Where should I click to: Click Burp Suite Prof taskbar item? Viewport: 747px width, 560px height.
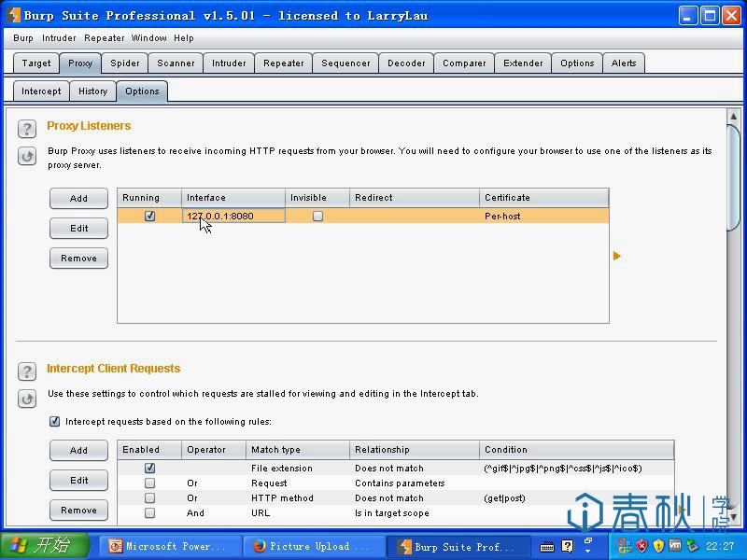(x=458, y=546)
